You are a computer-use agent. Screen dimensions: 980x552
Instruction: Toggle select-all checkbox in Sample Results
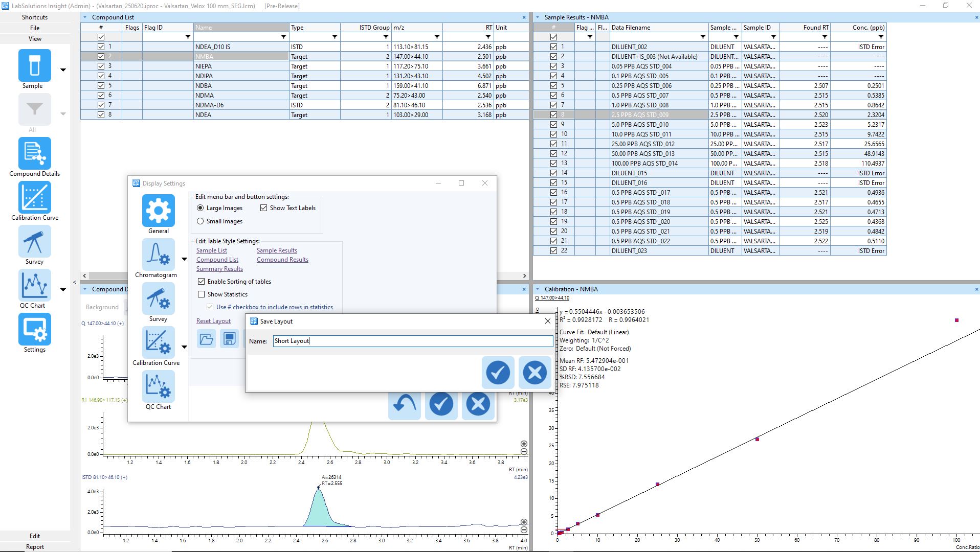[554, 37]
